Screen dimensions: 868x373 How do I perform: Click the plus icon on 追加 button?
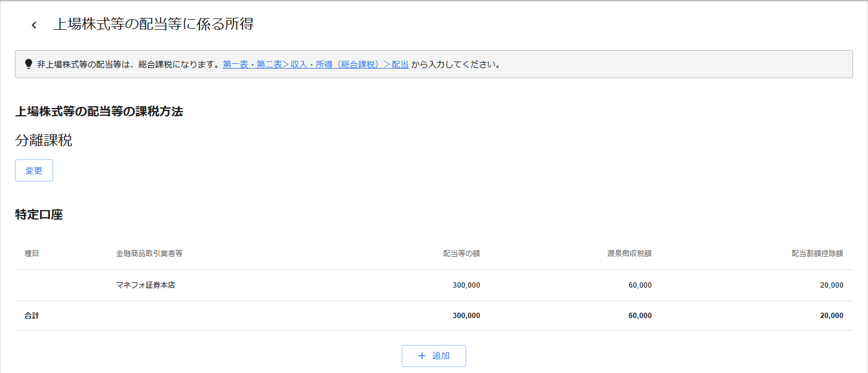[422, 356]
